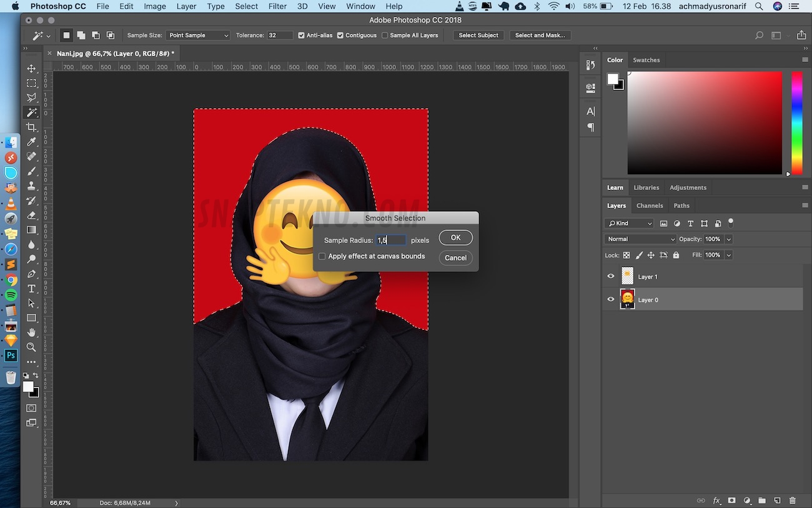Click the toolbox foreground color swatch

28,387
